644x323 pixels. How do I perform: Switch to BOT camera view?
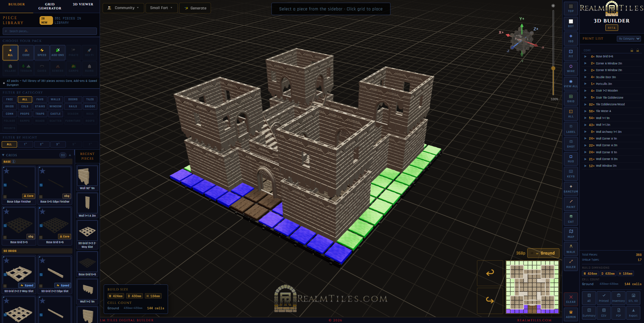571,23
